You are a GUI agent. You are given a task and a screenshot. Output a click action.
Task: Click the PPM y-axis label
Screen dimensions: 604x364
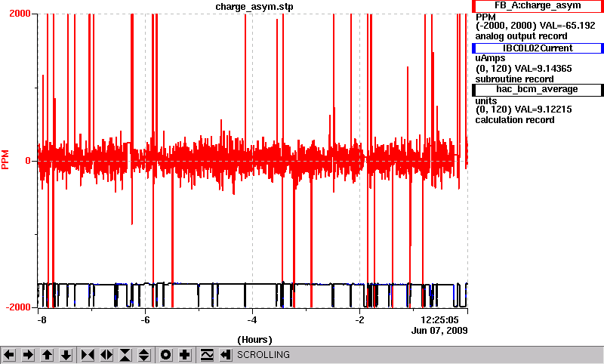5,159
